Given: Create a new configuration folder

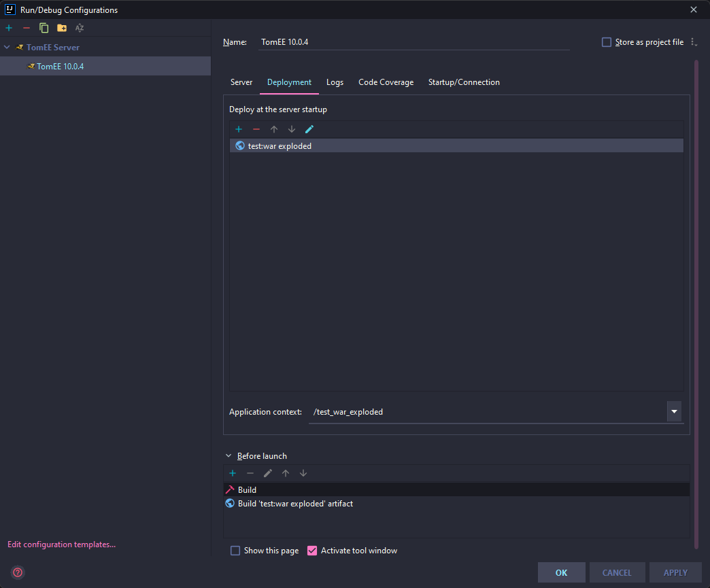Looking at the screenshot, I should tap(61, 28).
